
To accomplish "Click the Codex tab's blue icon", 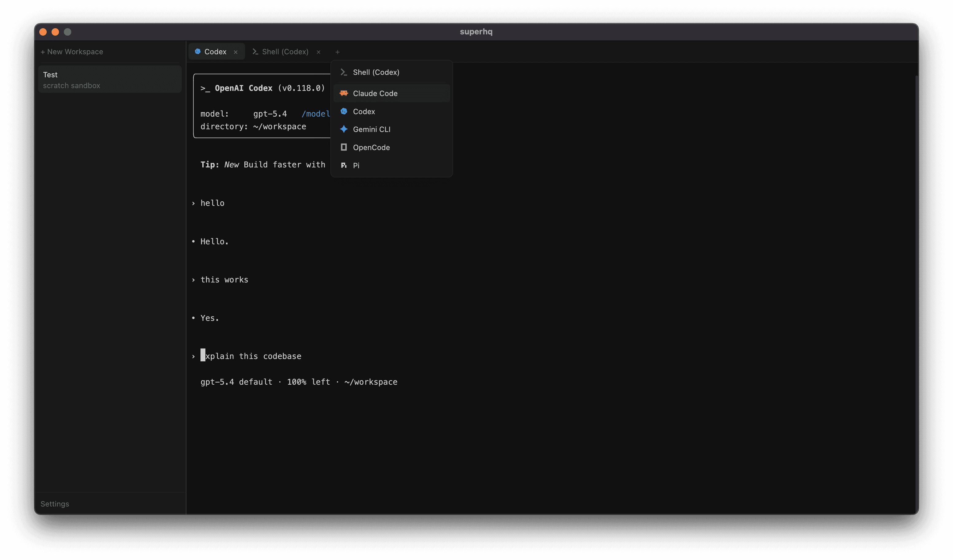I will [x=197, y=51].
